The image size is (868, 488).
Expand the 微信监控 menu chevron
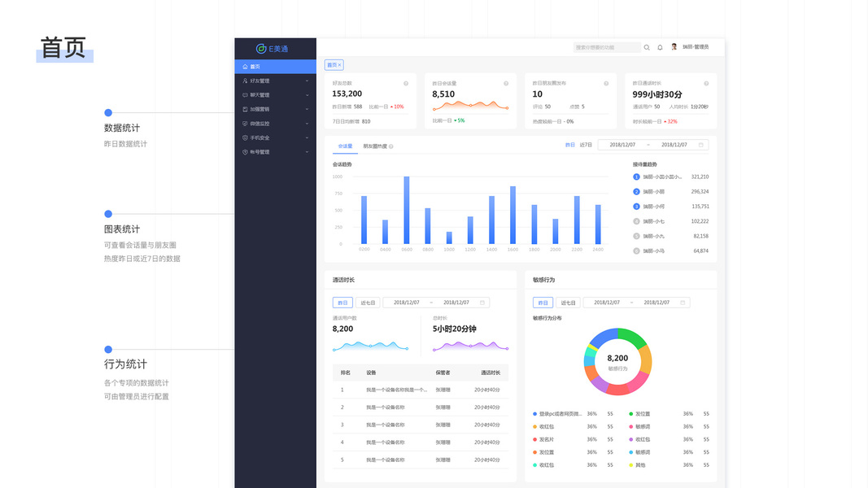[308, 124]
